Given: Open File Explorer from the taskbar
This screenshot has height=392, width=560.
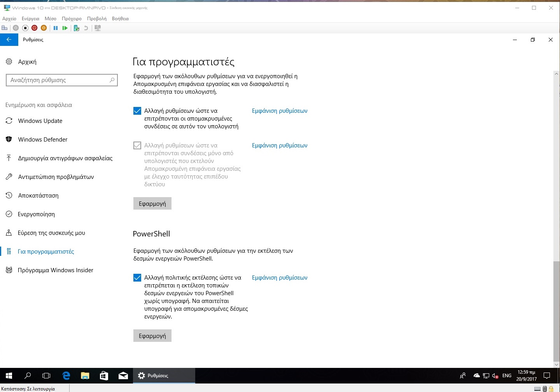Looking at the screenshot, I should tap(85, 376).
